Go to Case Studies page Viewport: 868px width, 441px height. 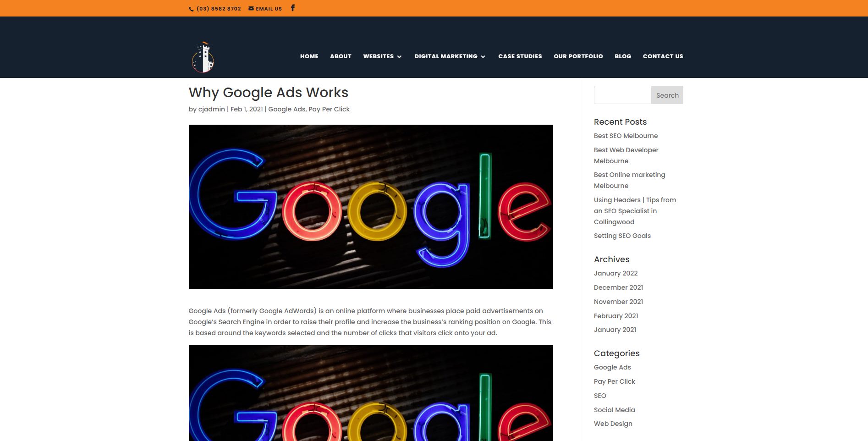pos(520,56)
